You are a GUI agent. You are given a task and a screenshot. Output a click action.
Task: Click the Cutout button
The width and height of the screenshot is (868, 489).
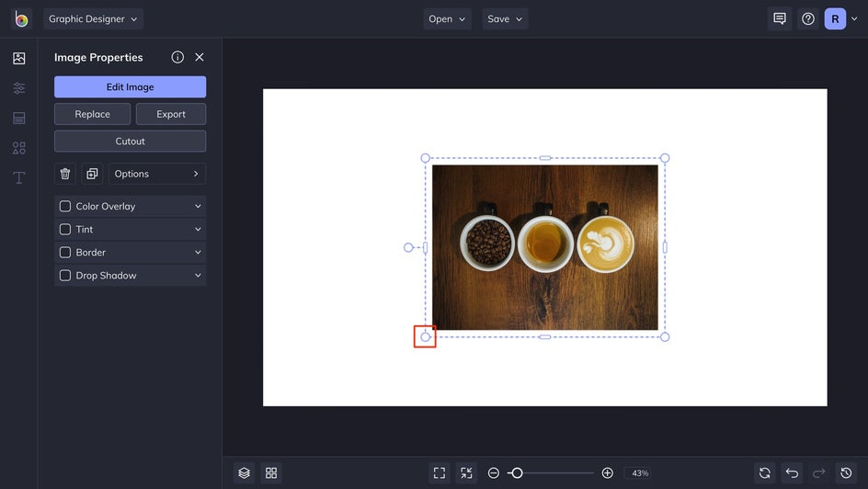tap(130, 142)
